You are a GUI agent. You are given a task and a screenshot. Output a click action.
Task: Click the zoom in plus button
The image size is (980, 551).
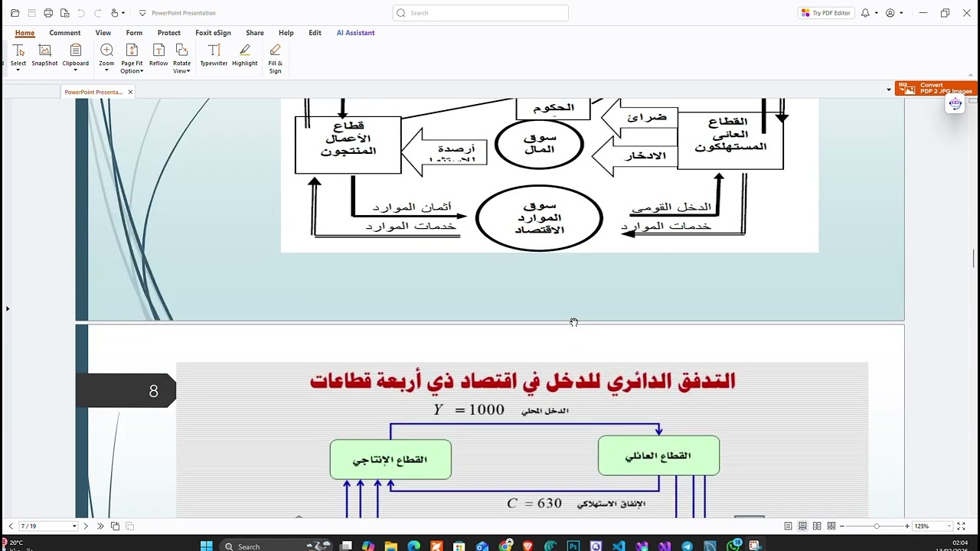click(x=907, y=526)
